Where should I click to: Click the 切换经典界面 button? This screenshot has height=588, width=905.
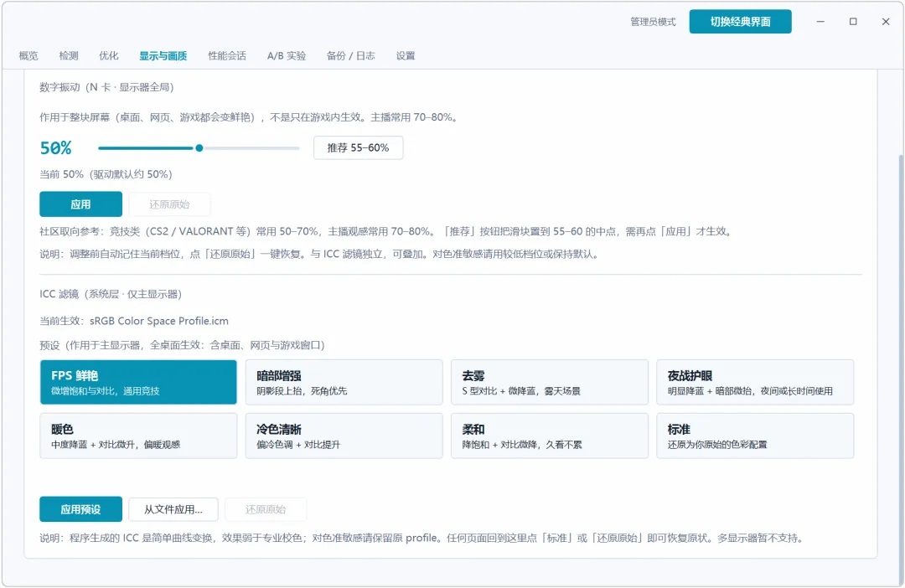tap(740, 22)
